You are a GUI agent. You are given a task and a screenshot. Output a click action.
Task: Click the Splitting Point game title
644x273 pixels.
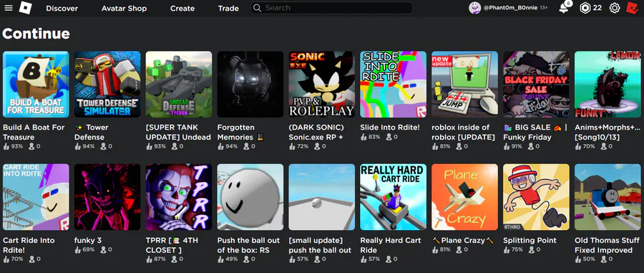pos(530,241)
